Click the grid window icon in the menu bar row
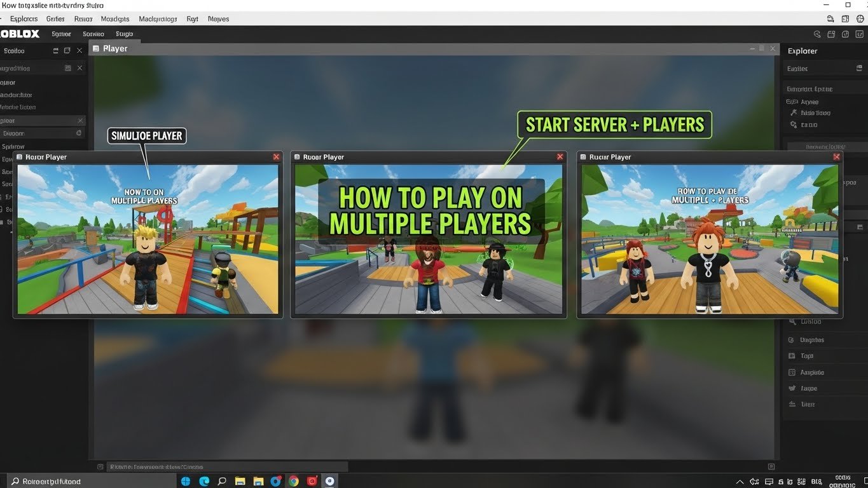The height and width of the screenshot is (488, 868). (846, 19)
